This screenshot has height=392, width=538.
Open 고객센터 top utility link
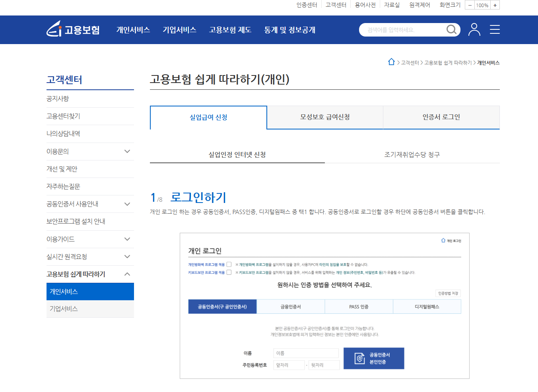(336, 5)
